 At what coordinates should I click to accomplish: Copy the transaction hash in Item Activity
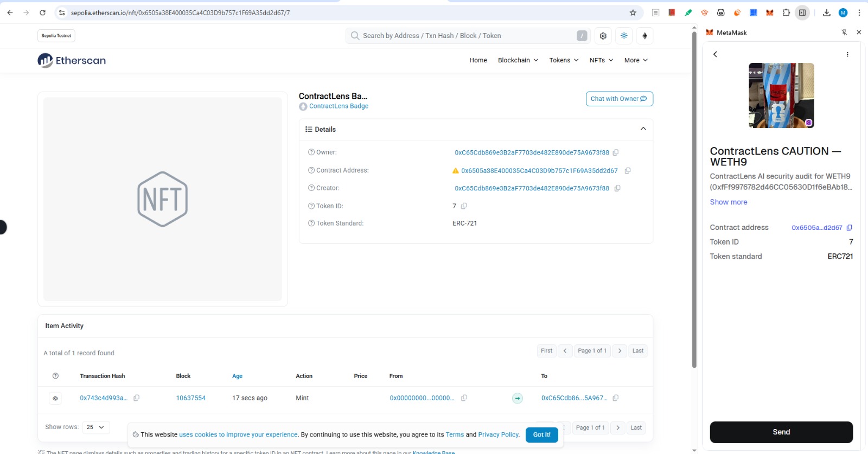(137, 398)
